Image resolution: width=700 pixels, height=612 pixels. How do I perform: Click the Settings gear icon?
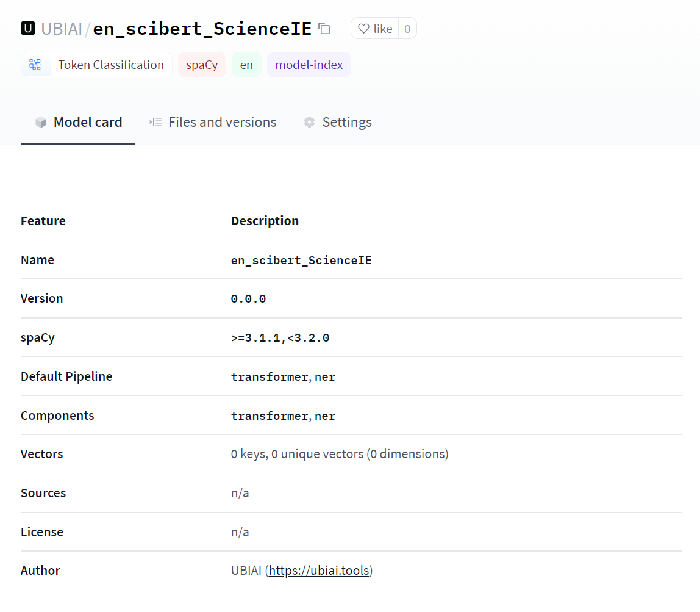pyautogui.click(x=309, y=122)
